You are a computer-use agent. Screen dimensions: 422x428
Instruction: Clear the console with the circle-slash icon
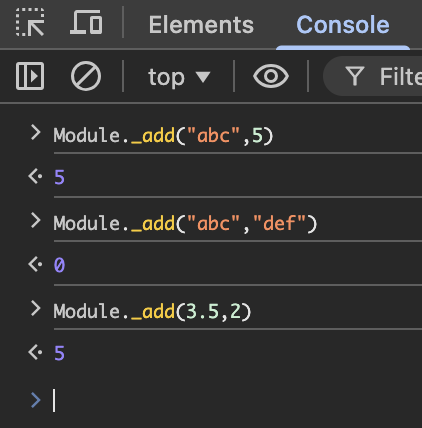(86, 76)
